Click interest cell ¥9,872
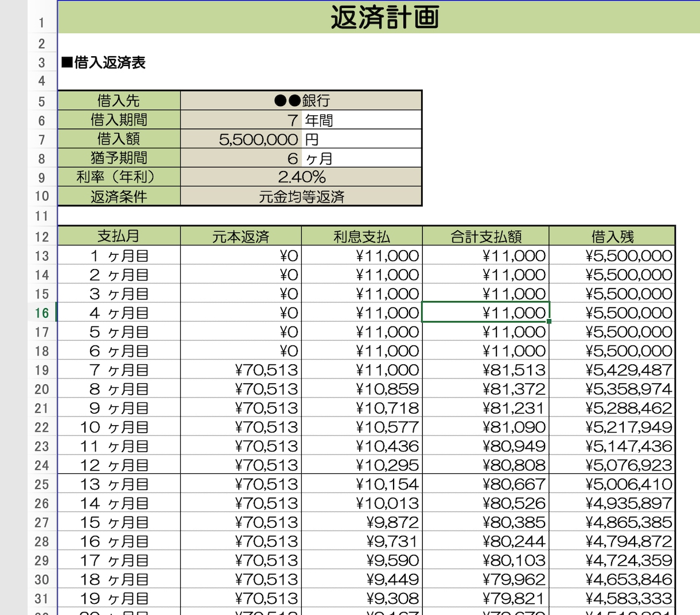Screen dimensions: 700x615 (362, 522)
